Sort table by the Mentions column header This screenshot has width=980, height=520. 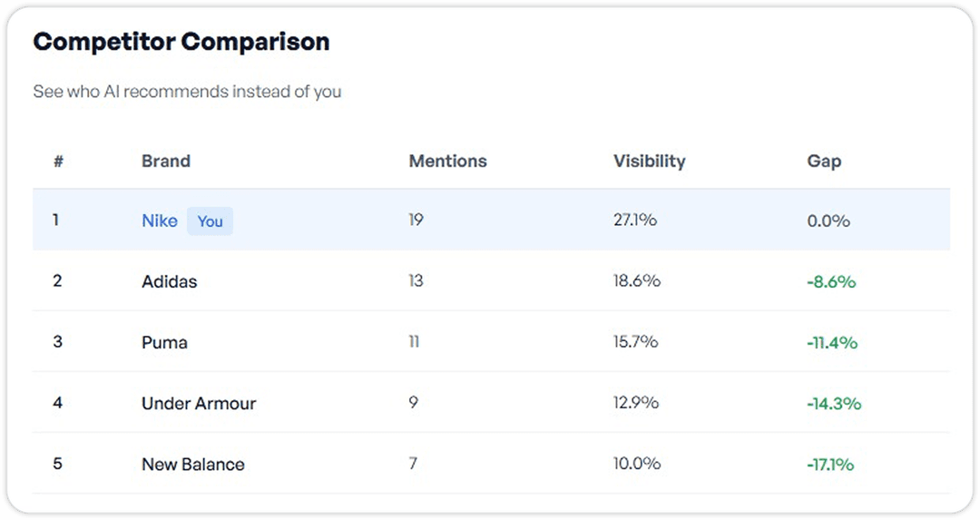pyautogui.click(x=447, y=162)
